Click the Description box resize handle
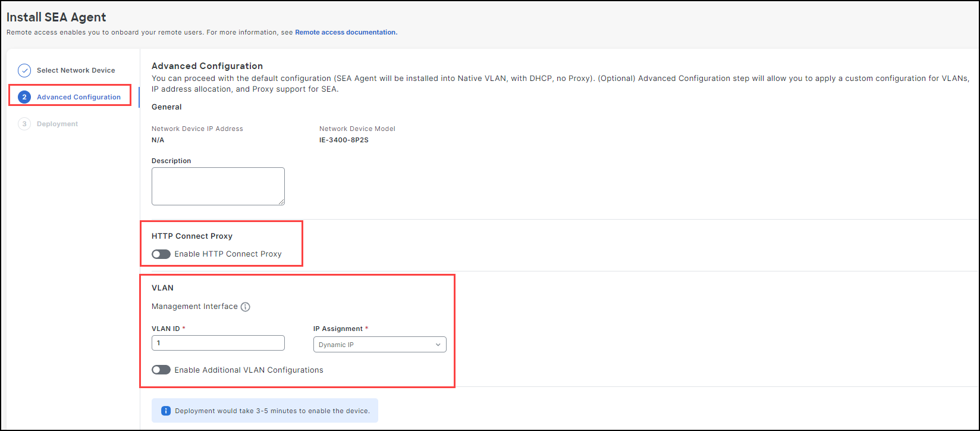Screen dimensions: 980x431 (281, 202)
